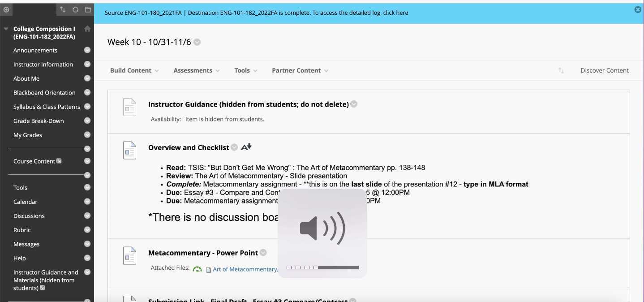Open Announcements in course menu
Image resolution: width=644 pixels, height=302 pixels.
[x=35, y=50]
